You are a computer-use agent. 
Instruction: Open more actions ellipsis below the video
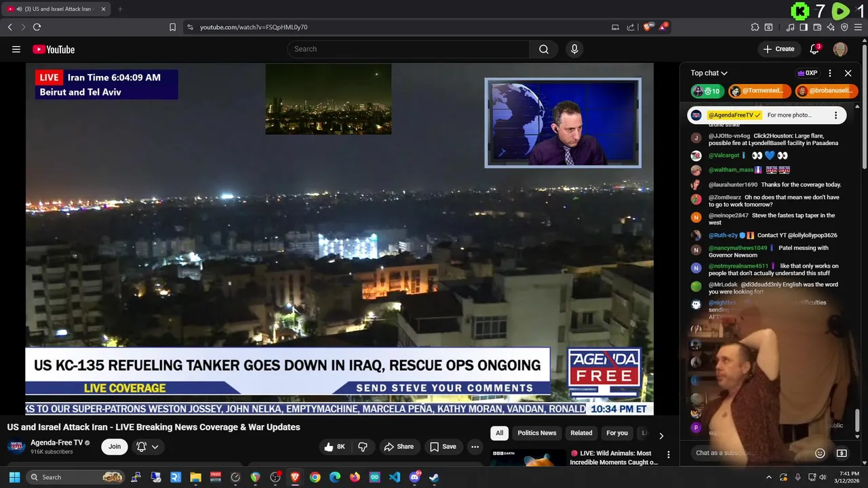[x=475, y=447]
